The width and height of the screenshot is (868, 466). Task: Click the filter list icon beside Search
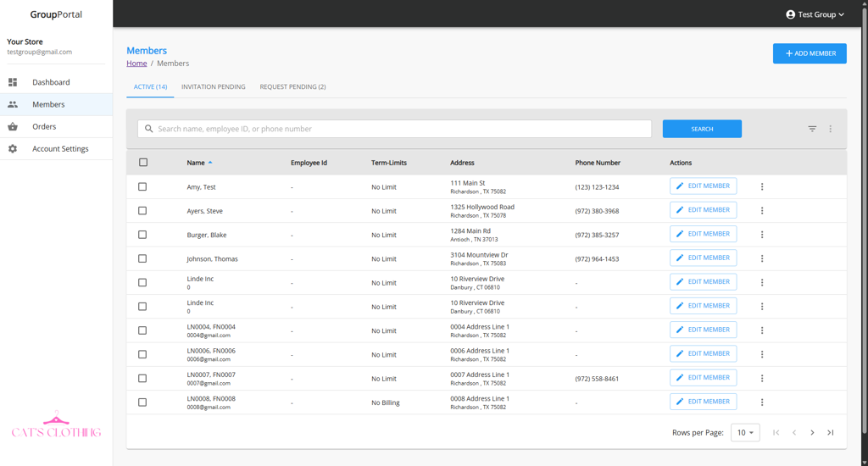812,129
